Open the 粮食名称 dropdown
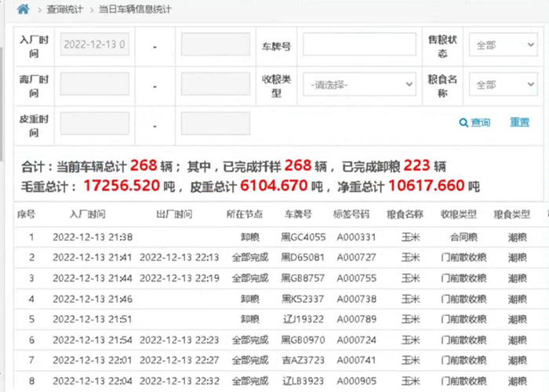The height and width of the screenshot is (392, 549). (504, 85)
